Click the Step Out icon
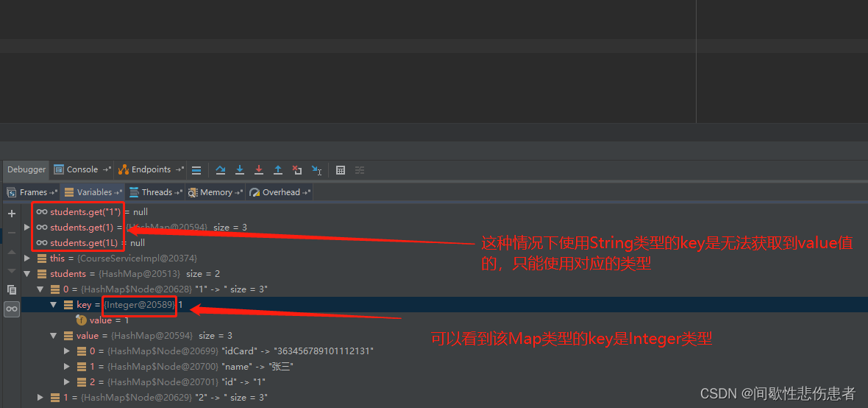 coord(278,170)
